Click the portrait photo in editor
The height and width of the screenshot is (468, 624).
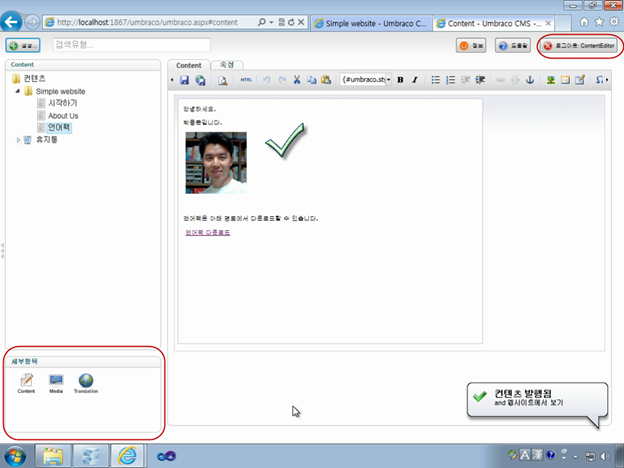(216, 163)
